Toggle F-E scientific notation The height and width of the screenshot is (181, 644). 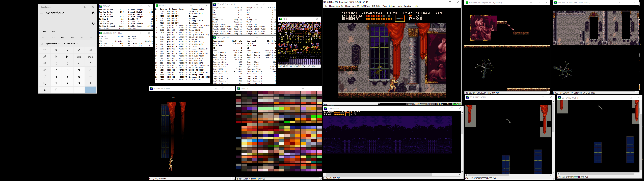tap(53, 32)
